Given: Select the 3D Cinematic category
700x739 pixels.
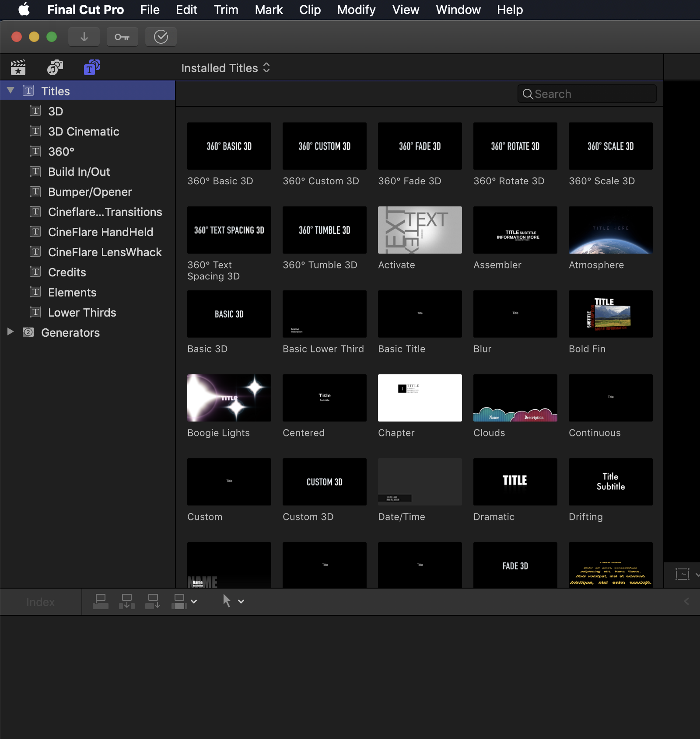Looking at the screenshot, I should click(87, 131).
